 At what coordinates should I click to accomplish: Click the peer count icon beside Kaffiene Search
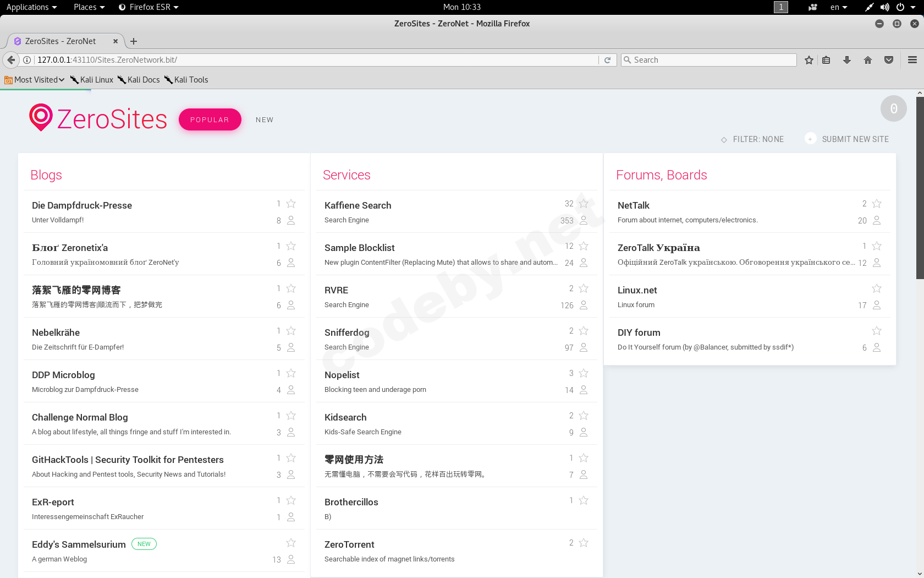pos(584,220)
